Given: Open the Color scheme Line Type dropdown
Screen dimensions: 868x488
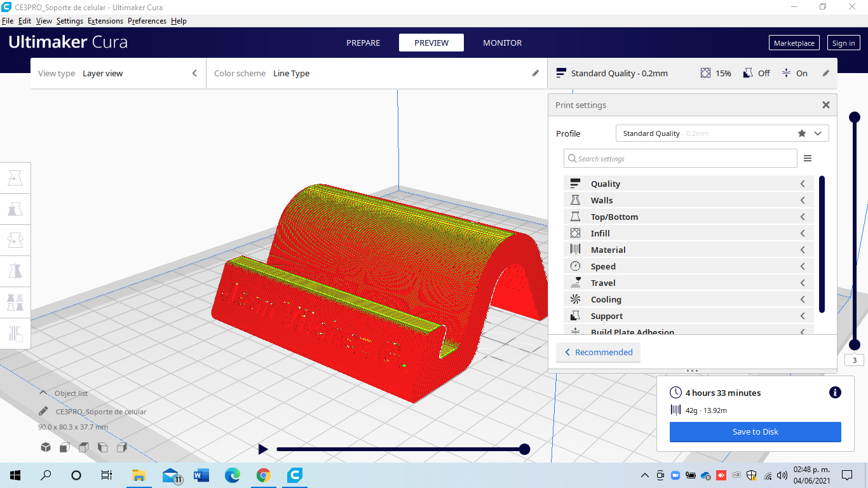Looking at the screenshot, I should point(377,73).
